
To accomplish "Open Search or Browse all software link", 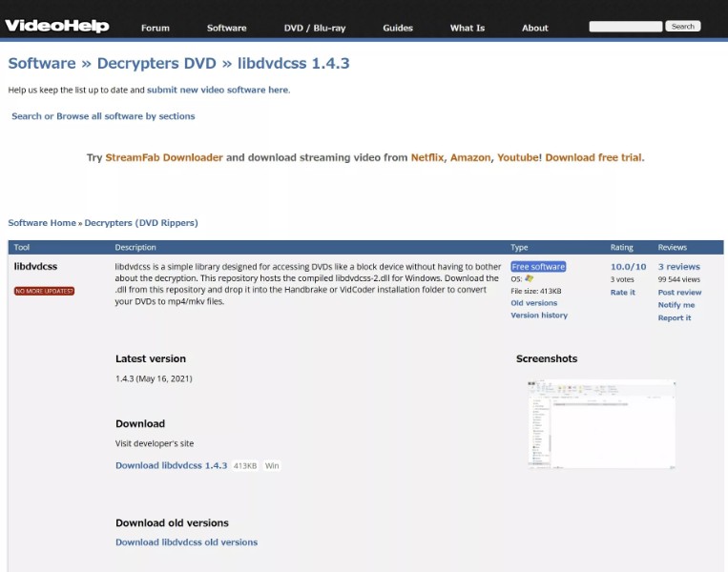I will [x=103, y=116].
